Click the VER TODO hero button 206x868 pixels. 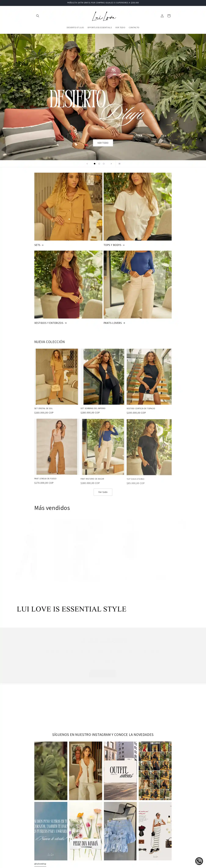click(103, 143)
